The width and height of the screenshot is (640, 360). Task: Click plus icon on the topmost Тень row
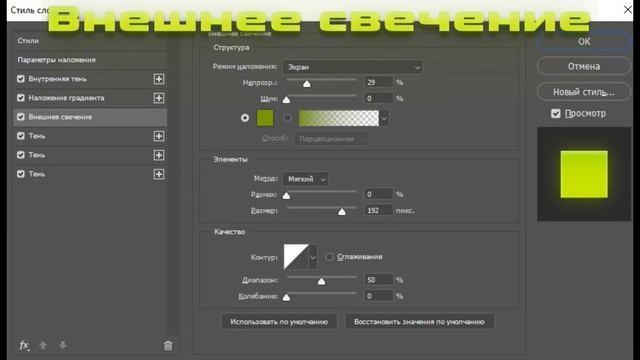(x=159, y=136)
